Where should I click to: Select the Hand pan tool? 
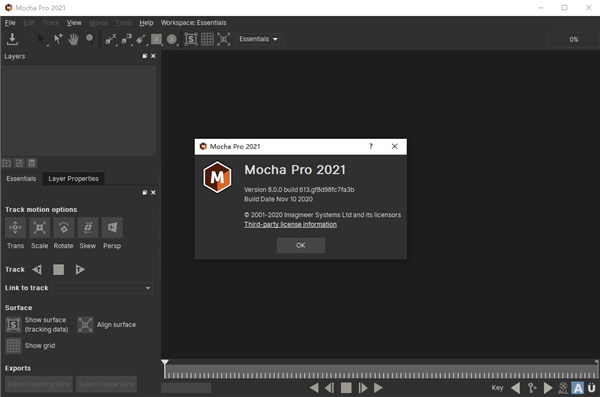[x=73, y=39]
